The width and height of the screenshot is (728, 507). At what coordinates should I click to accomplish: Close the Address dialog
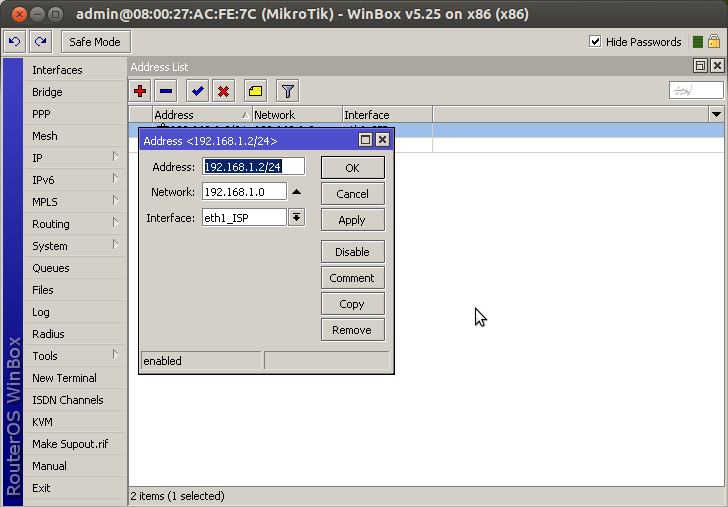382,140
